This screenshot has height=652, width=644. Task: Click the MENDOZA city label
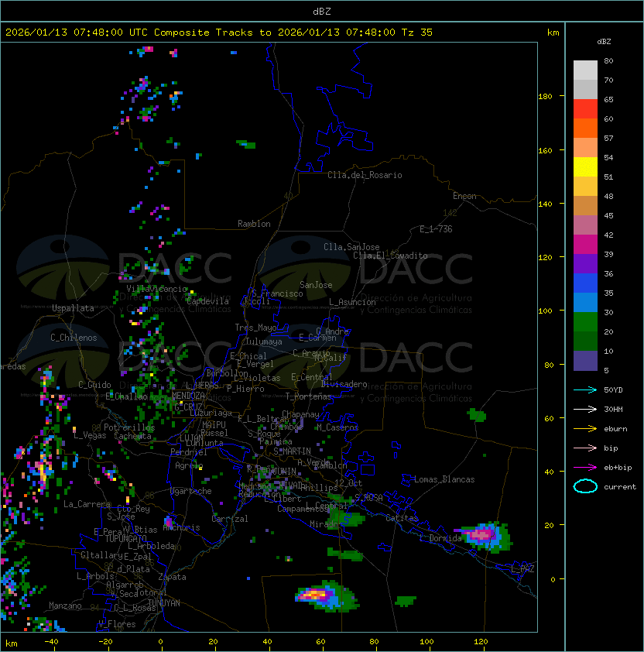188,396
